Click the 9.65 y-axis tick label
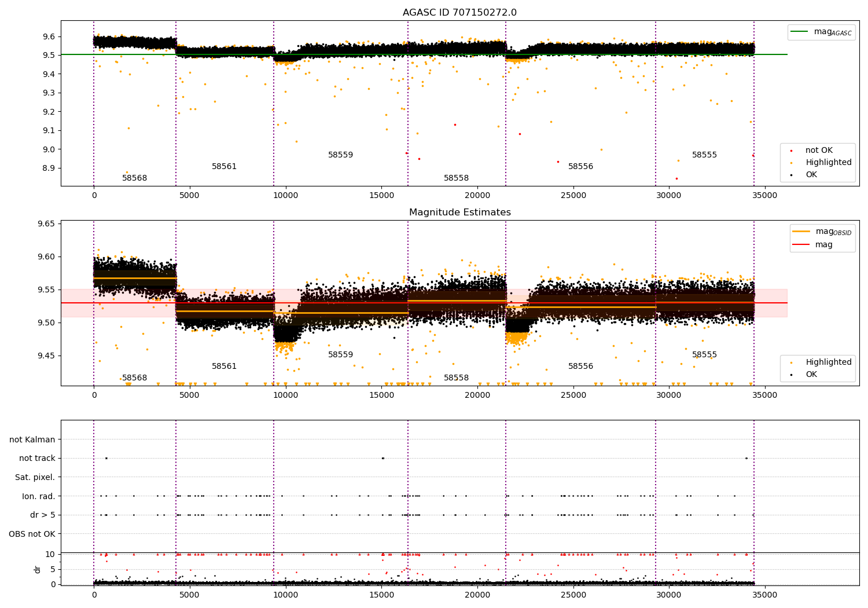Viewport: 868px width, 608px height. point(46,224)
